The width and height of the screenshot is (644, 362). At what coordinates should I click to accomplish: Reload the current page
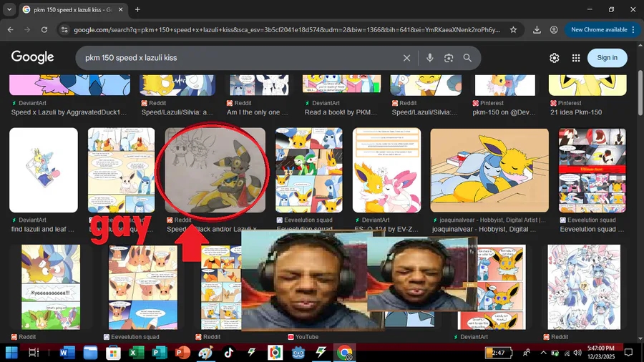(44, 29)
